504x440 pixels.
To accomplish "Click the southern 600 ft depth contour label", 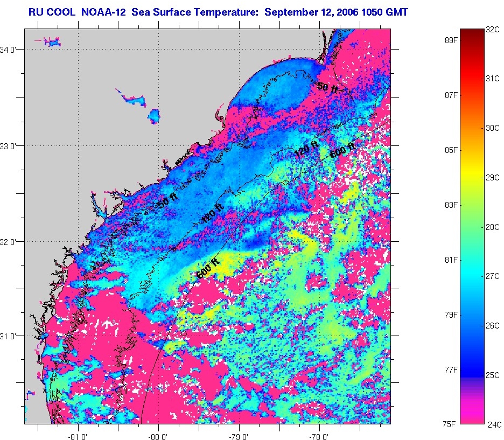I will tap(207, 268).
